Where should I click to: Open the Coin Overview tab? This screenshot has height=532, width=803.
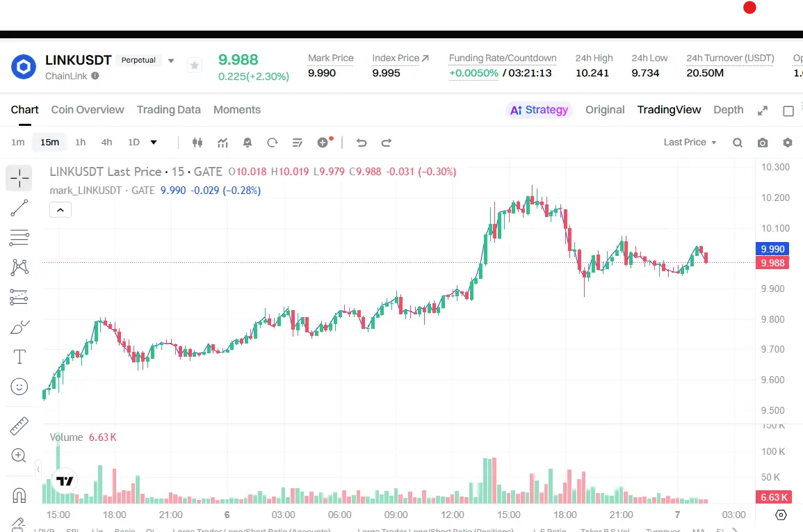(x=88, y=110)
